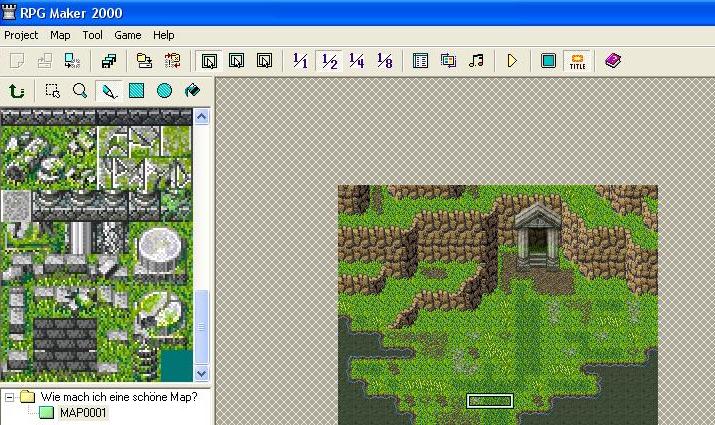The width and height of the screenshot is (715, 425).
Task: Pick the stone column pillar tile
Action: point(80,238)
